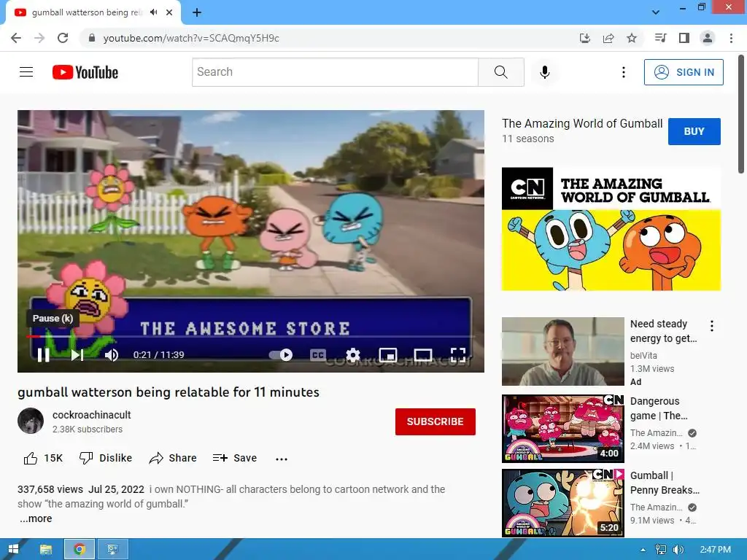Start voice search with the microphone
The image size is (747, 560).
[x=545, y=72]
